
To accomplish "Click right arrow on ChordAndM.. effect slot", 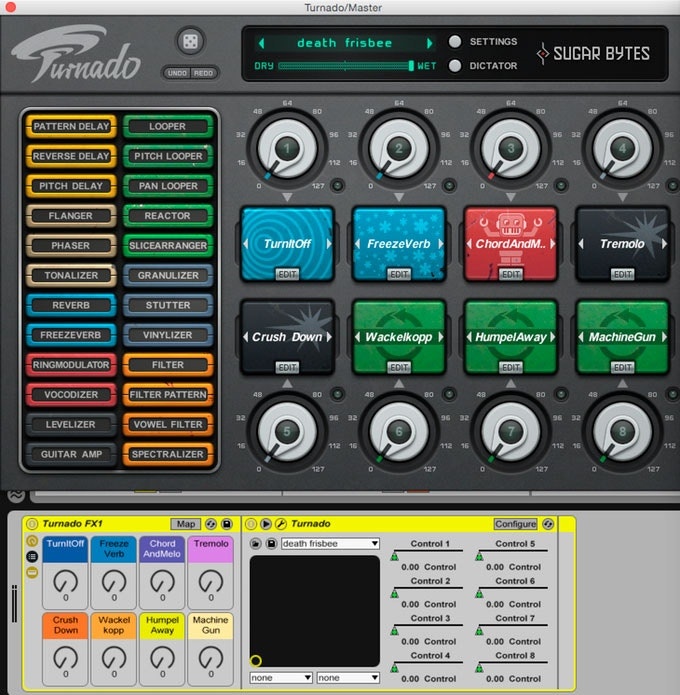I will coord(552,244).
